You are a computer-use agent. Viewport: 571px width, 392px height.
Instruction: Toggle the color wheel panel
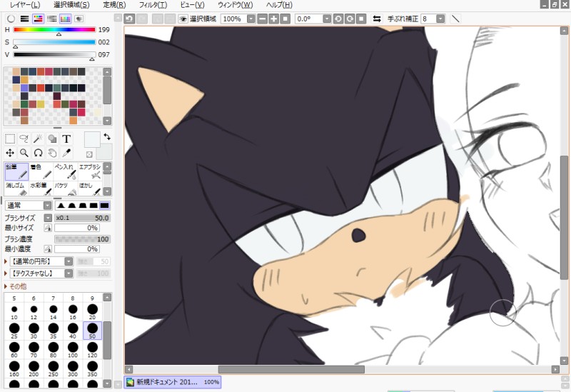(x=11, y=19)
